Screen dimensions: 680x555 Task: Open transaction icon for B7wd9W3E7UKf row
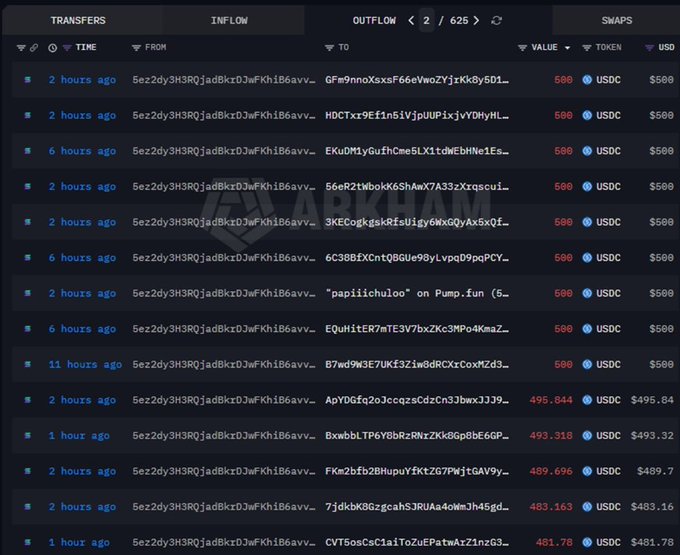coord(27,364)
